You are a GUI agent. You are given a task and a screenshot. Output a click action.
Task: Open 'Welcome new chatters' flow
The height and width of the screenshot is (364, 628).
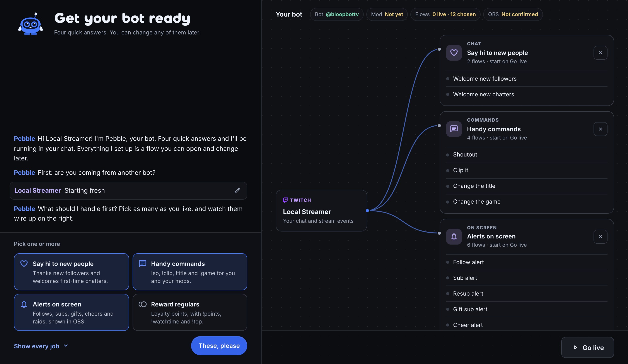click(526, 94)
